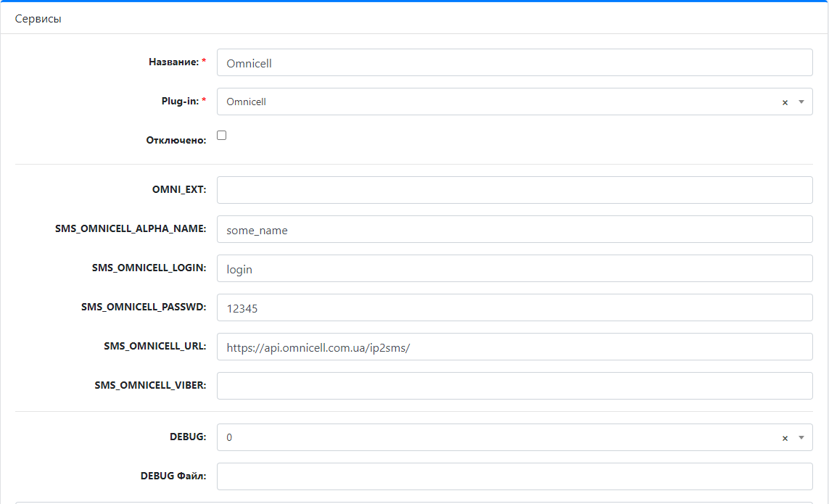829x504 pixels.
Task: Click the Название input field containing Omnicell
Action: (x=514, y=63)
